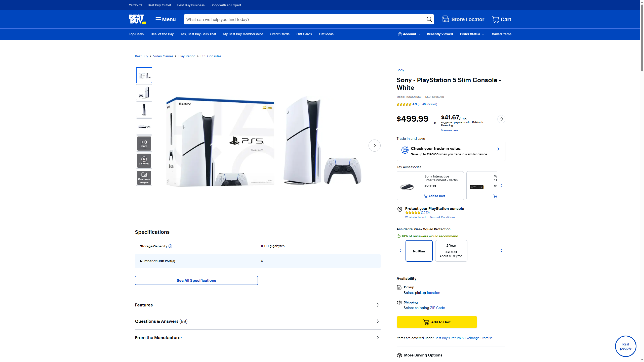
Task: Open Gift Cards page
Action: tap(304, 34)
